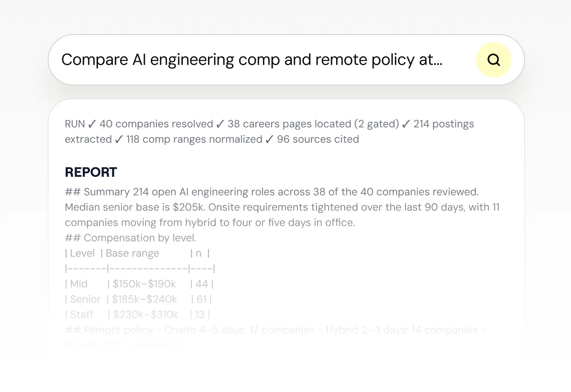
Task: Select the RUN label in status line
Action: [x=75, y=124]
